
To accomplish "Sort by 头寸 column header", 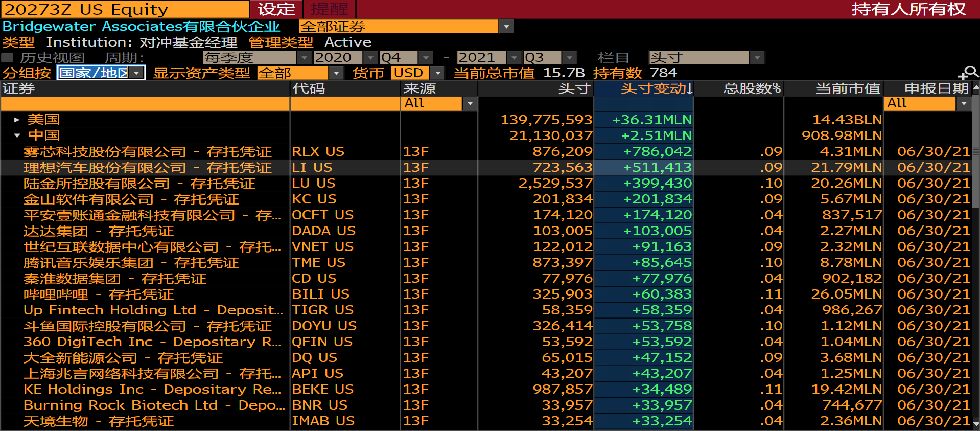I will tap(535, 88).
